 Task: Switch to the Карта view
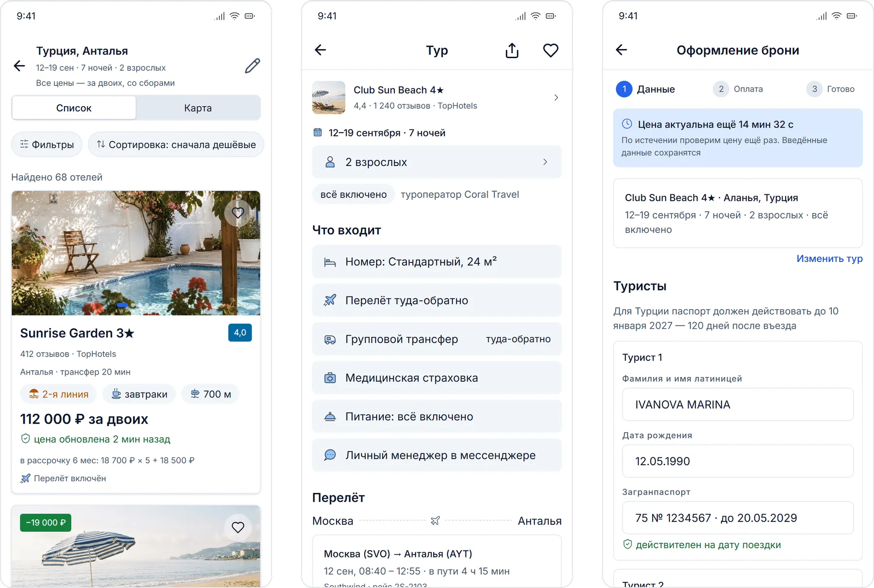pyautogui.click(x=198, y=108)
